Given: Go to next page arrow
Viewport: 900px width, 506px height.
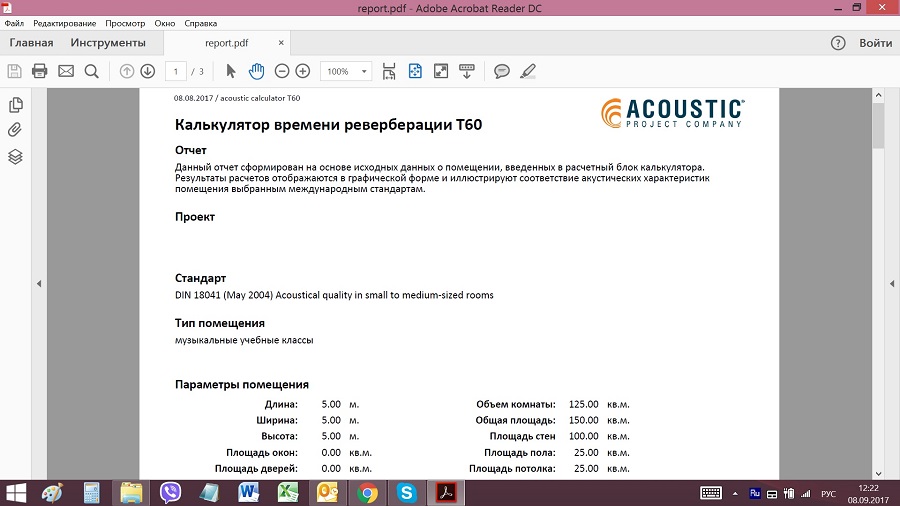Looking at the screenshot, I should click(147, 71).
